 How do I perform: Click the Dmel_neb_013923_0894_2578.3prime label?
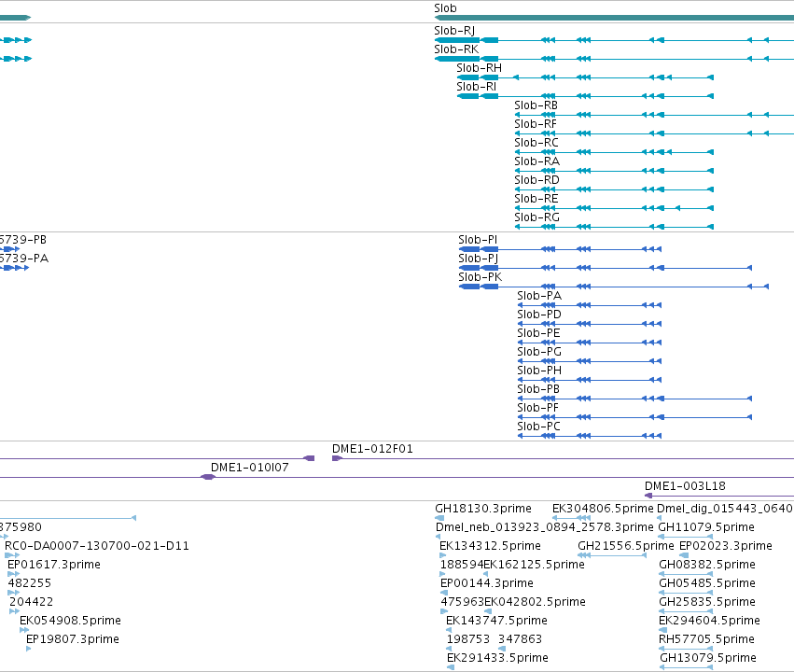pyautogui.click(x=544, y=527)
